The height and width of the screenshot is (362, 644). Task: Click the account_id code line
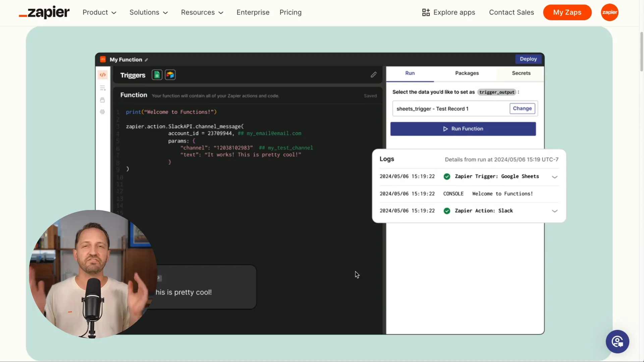coord(234,133)
